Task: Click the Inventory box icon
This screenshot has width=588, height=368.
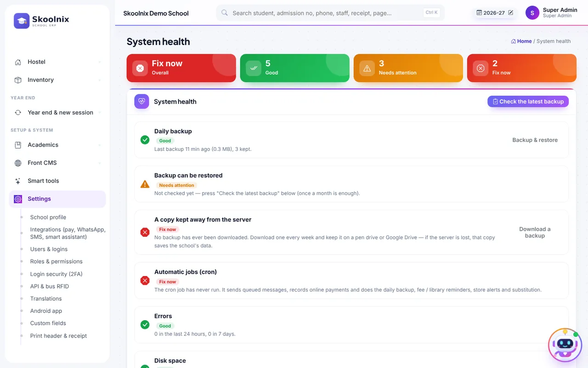Action: [x=18, y=80]
